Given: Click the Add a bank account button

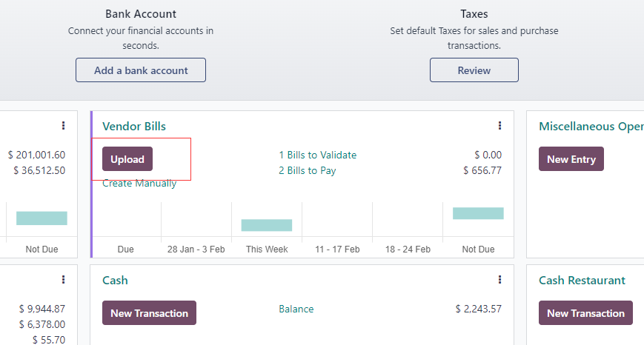Looking at the screenshot, I should point(141,70).
